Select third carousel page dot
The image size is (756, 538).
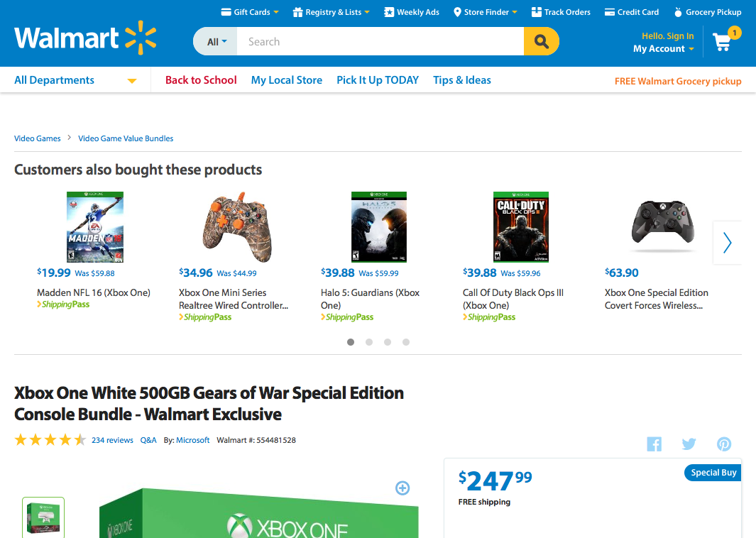tap(387, 342)
